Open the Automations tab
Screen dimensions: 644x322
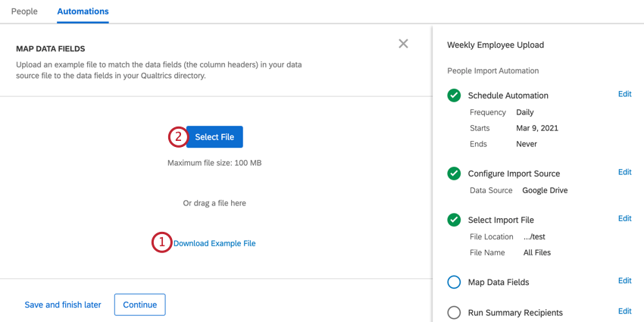pyautogui.click(x=83, y=11)
